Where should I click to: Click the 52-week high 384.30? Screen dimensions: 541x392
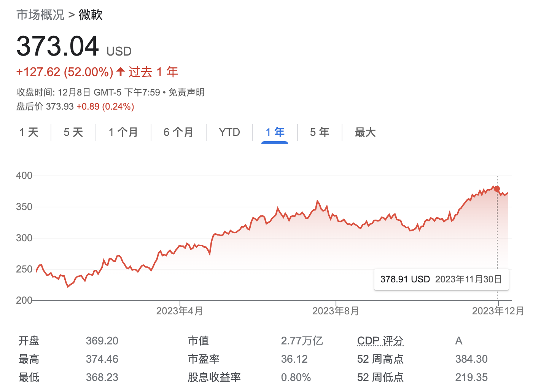(471, 359)
